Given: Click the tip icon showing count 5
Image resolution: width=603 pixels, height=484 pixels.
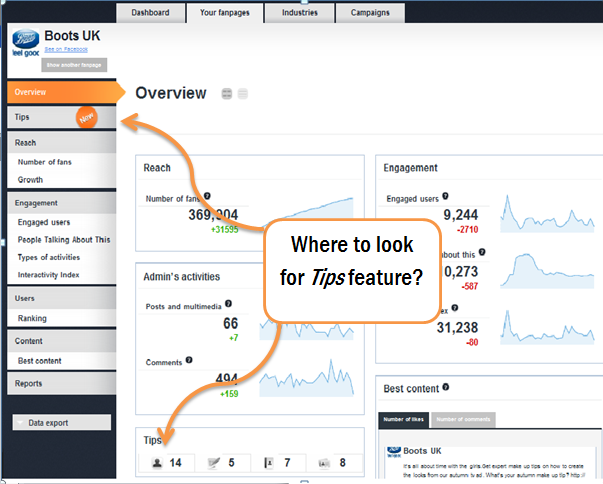Looking at the screenshot, I should [x=213, y=462].
